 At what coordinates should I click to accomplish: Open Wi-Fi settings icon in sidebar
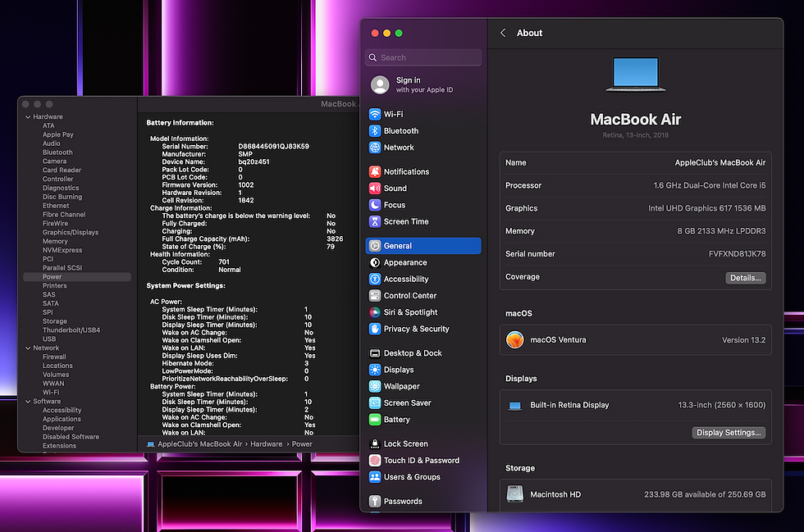tap(375, 114)
